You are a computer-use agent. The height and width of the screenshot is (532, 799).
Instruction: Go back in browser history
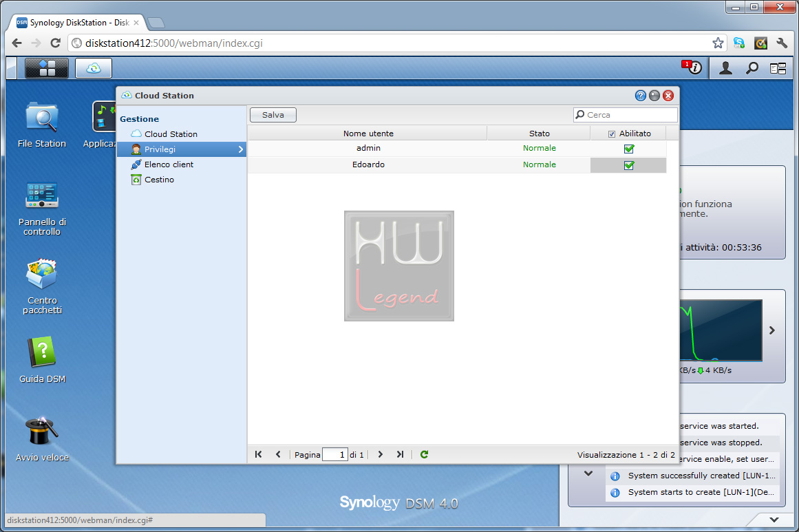tap(17, 43)
